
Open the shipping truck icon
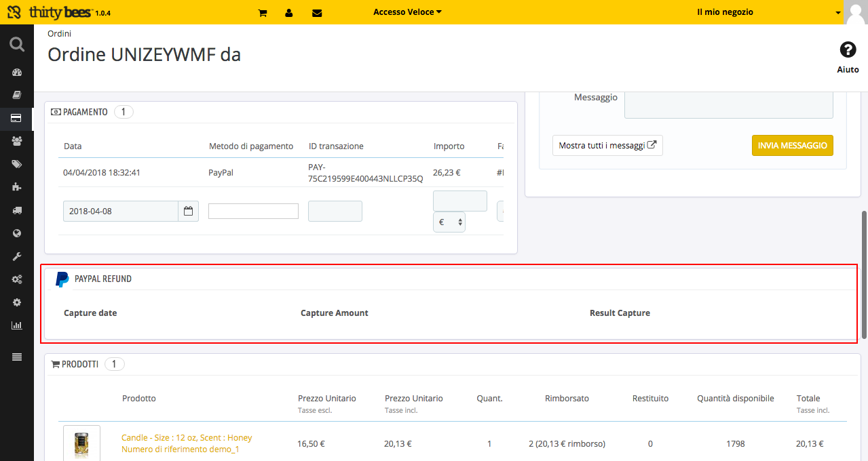pyautogui.click(x=17, y=210)
